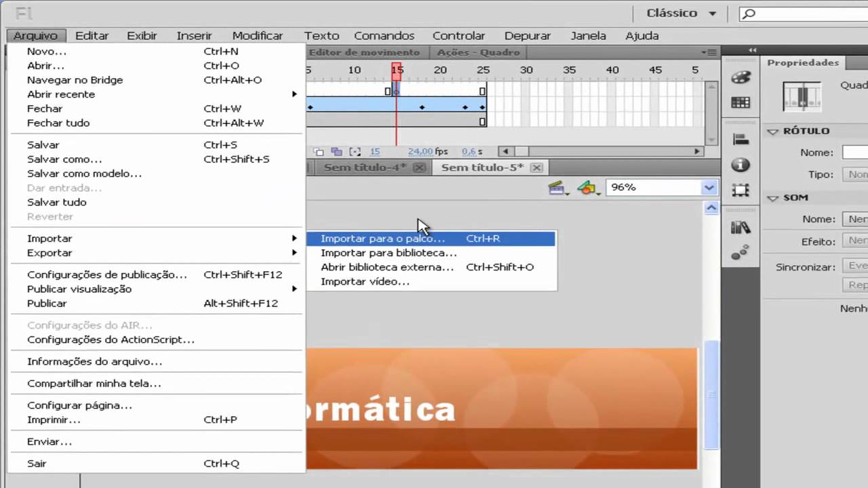Collapse the SOM section
This screenshot has width=868, height=488.
tap(772, 198)
